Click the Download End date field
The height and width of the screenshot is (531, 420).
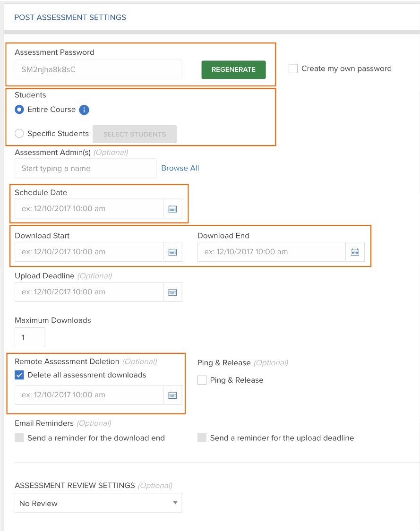click(272, 252)
